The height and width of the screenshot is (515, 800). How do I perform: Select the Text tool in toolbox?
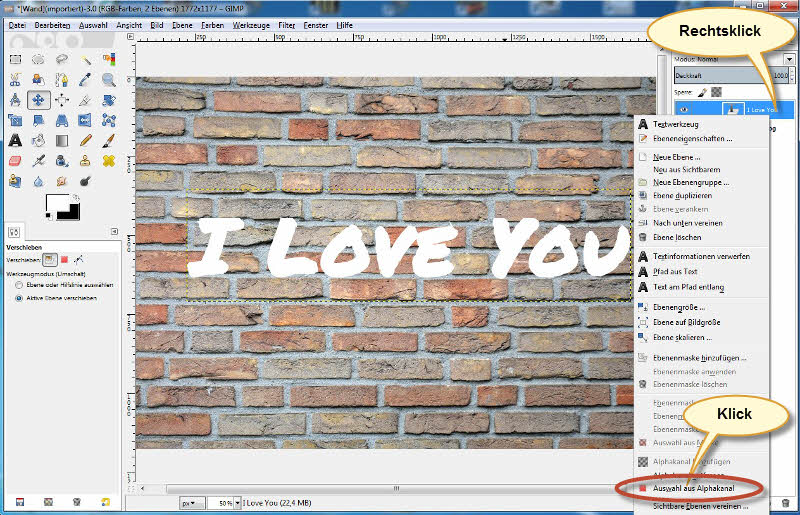coord(16,140)
